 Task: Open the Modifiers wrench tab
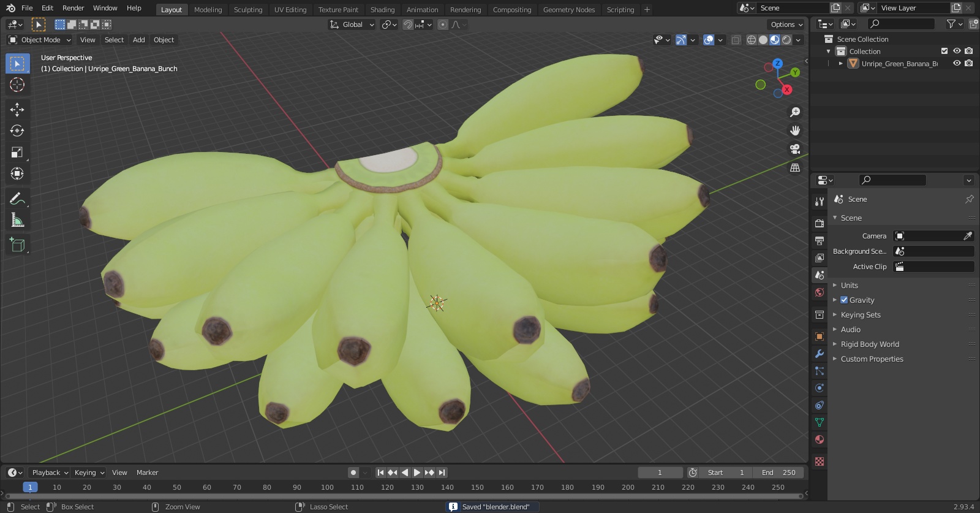click(x=820, y=354)
